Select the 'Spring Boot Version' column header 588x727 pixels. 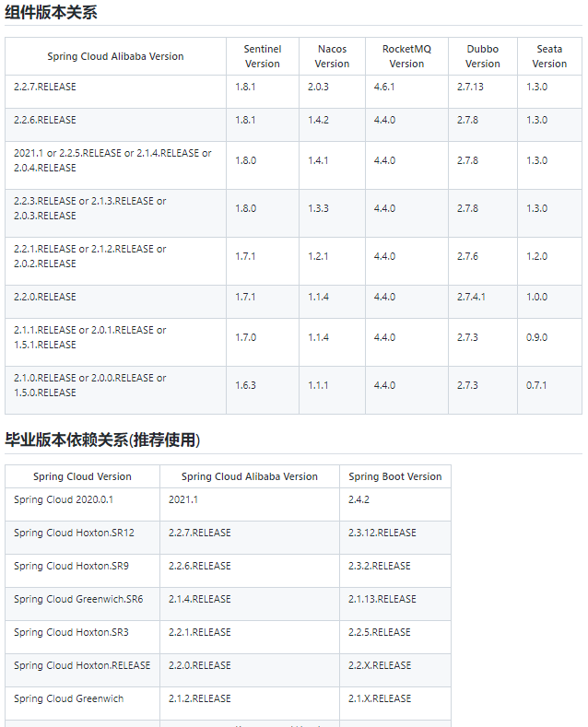point(395,476)
